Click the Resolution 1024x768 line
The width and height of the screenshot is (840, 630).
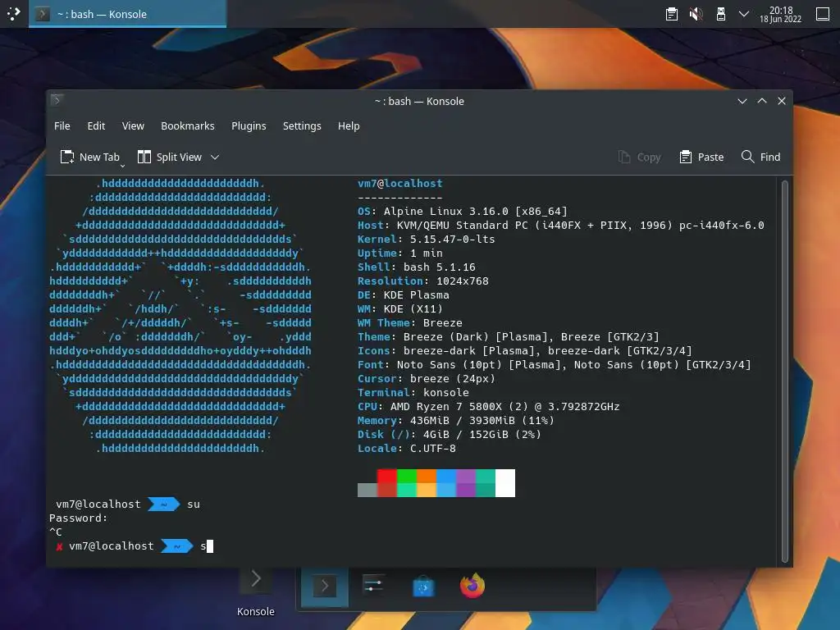tap(423, 281)
